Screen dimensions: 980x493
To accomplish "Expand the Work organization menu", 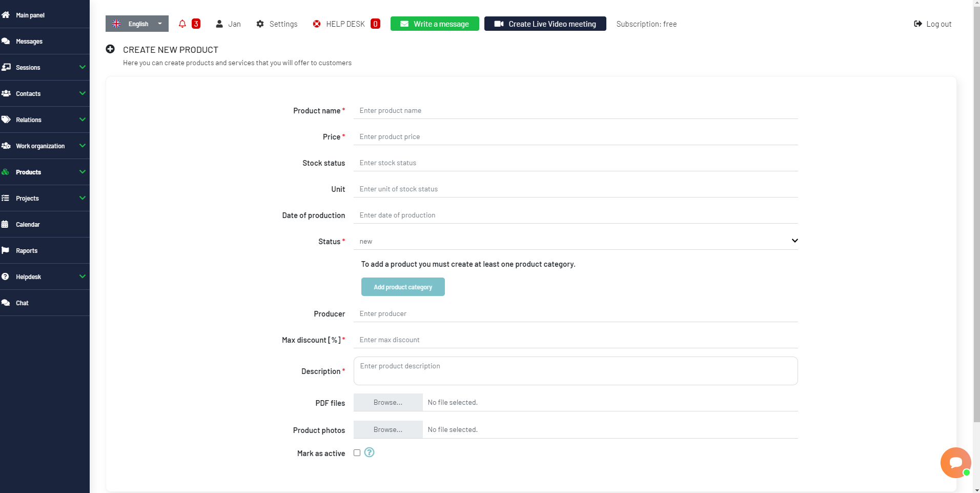I will coord(40,146).
